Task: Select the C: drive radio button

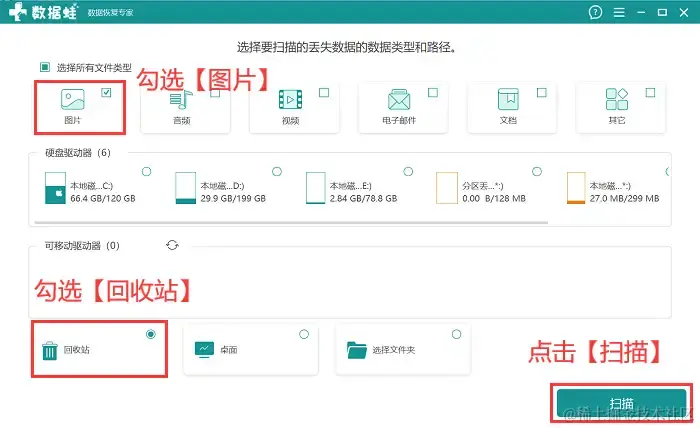Action: pos(146,171)
